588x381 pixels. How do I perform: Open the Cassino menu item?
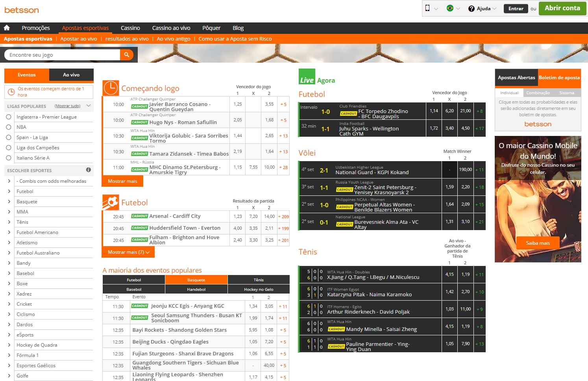pos(130,28)
